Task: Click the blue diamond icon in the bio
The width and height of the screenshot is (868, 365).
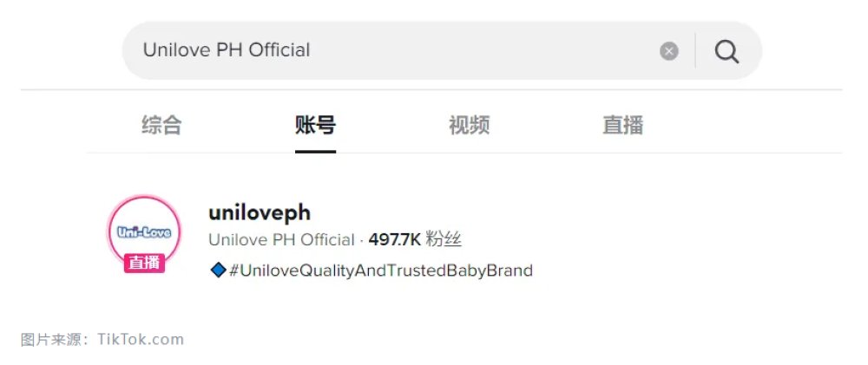Action: 218,270
